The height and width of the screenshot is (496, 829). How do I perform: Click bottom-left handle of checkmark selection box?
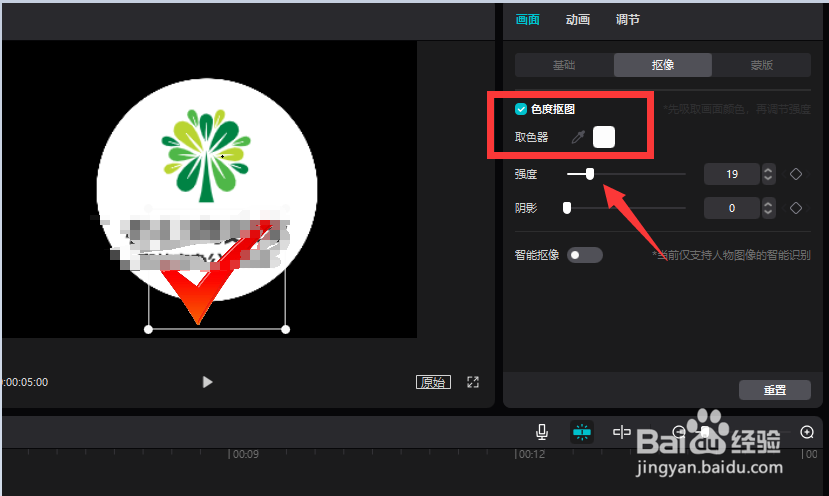click(149, 329)
